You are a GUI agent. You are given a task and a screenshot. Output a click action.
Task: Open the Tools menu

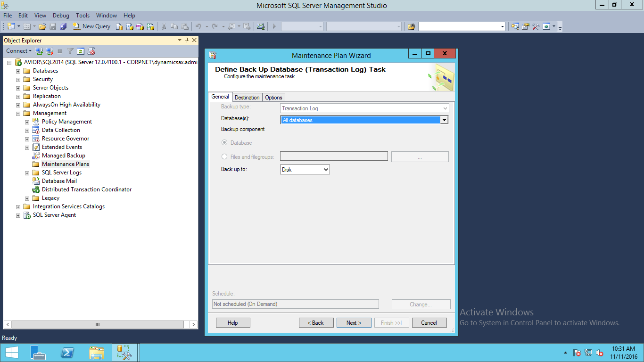(83, 16)
